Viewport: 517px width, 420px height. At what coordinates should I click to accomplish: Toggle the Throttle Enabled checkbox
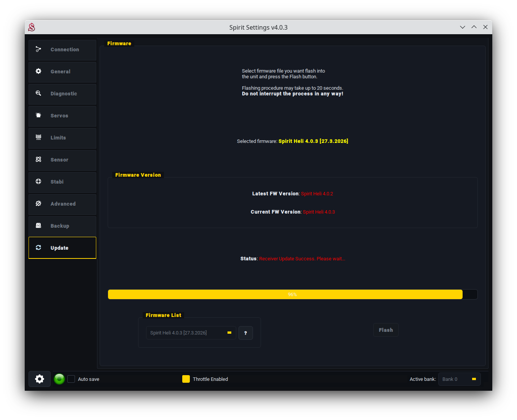pos(186,379)
